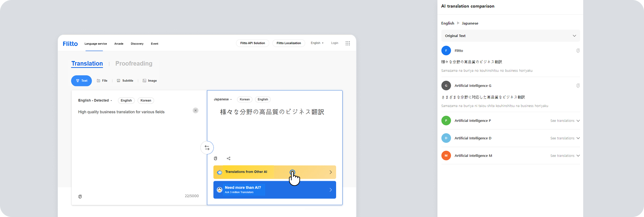The height and width of the screenshot is (217, 644).
Task: Pick English target language chip
Action: click(x=263, y=99)
